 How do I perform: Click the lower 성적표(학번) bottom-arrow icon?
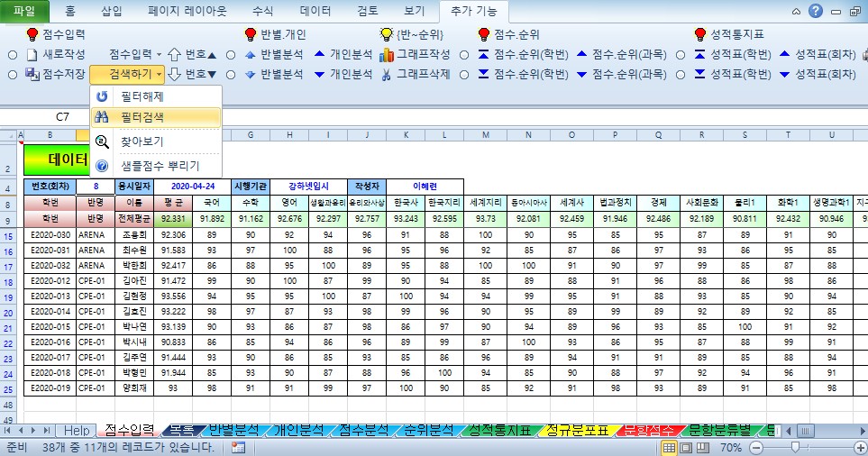coord(699,74)
